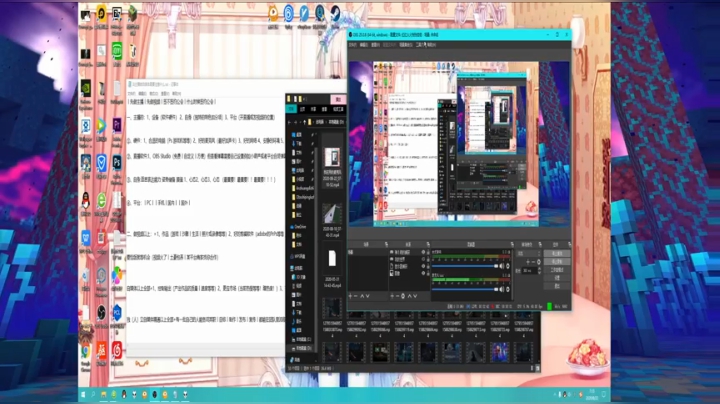Click the transition duration input field in OBS
Screen dimensions: 720x404
point(529,270)
